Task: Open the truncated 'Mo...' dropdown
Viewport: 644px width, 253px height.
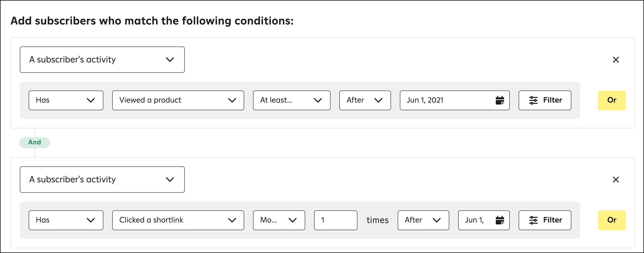Action: tap(279, 220)
